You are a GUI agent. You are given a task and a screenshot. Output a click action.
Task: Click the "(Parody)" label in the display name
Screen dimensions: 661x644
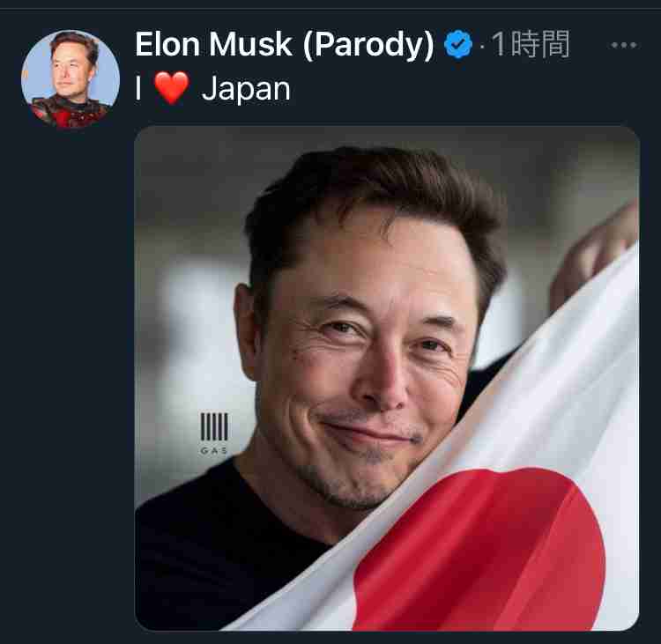368,45
